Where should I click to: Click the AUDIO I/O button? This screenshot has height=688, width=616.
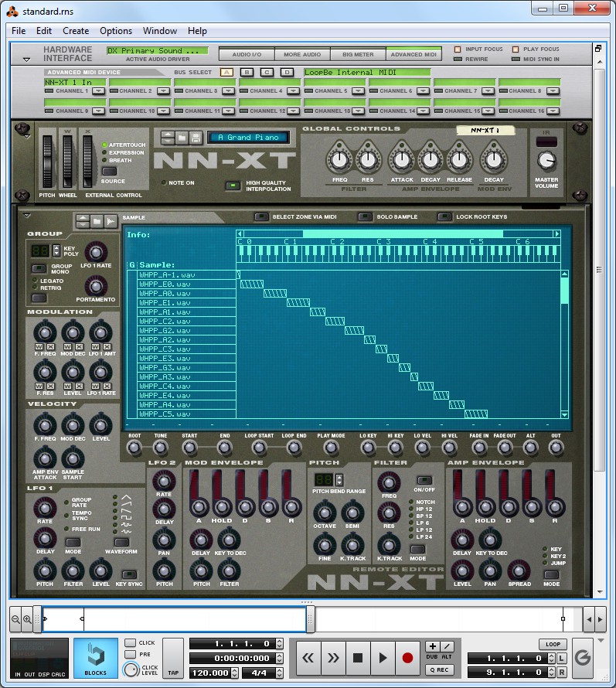247,54
